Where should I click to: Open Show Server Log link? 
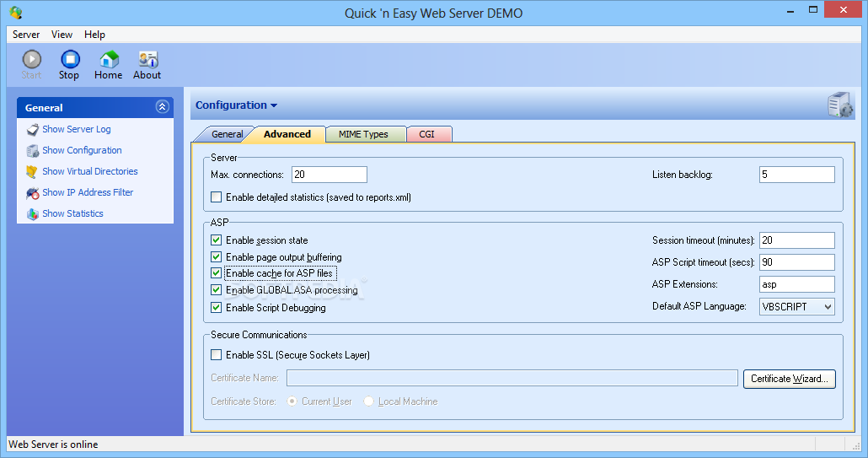77,129
